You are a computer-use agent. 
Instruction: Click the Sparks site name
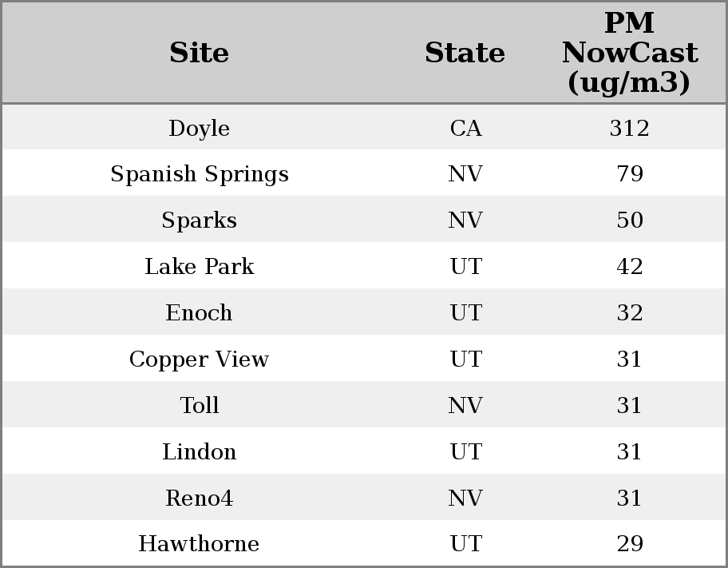click(199, 220)
